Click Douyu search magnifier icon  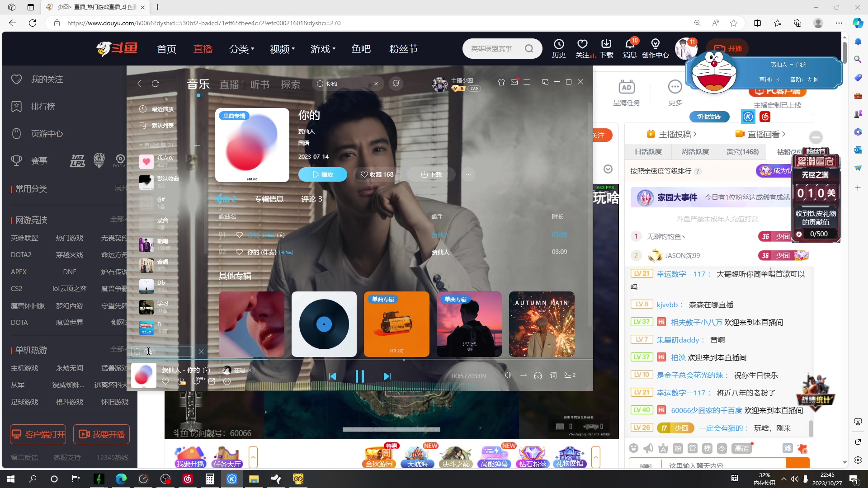tap(529, 48)
